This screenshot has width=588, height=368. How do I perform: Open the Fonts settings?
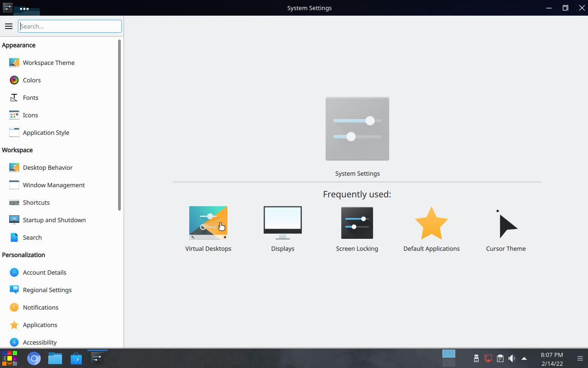(62, 98)
